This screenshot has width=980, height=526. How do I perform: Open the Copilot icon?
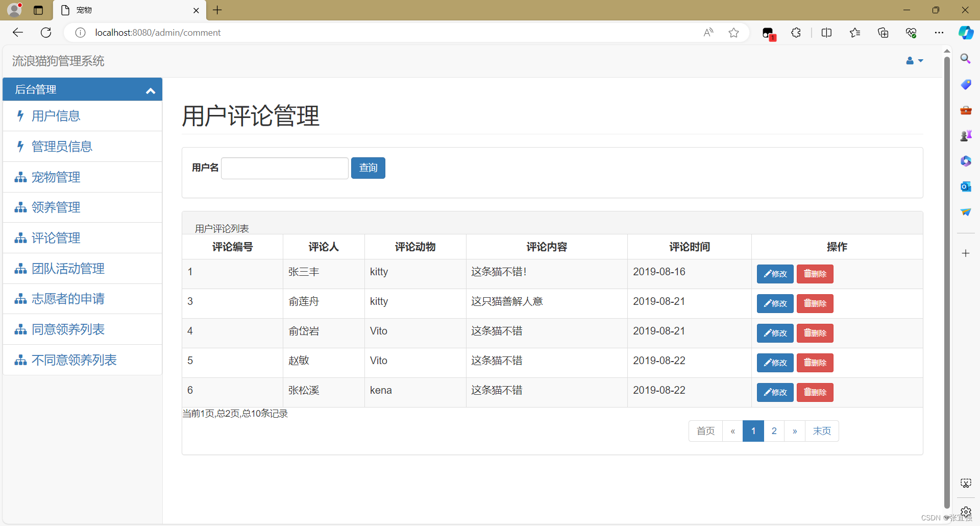[x=966, y=33]
